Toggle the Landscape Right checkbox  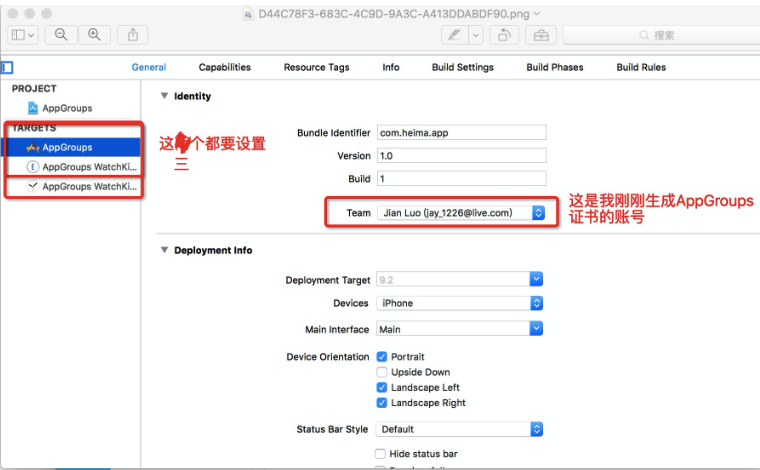(382, 403)
